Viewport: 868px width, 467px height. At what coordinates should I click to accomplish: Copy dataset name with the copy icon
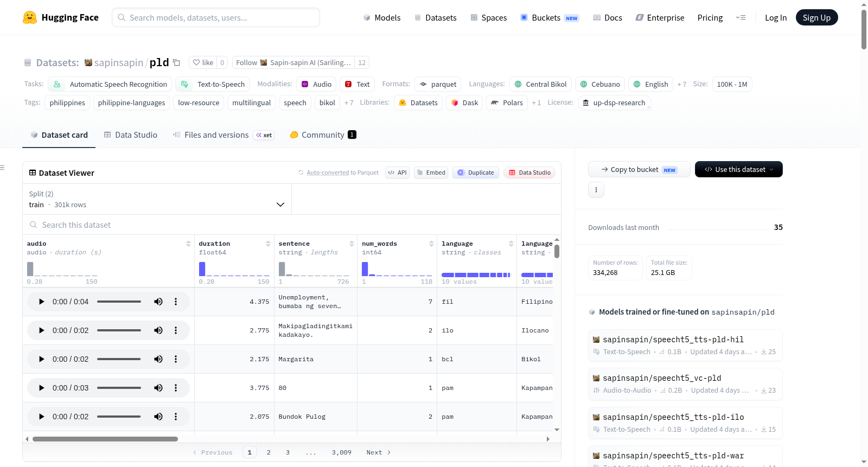coord(176,62)
